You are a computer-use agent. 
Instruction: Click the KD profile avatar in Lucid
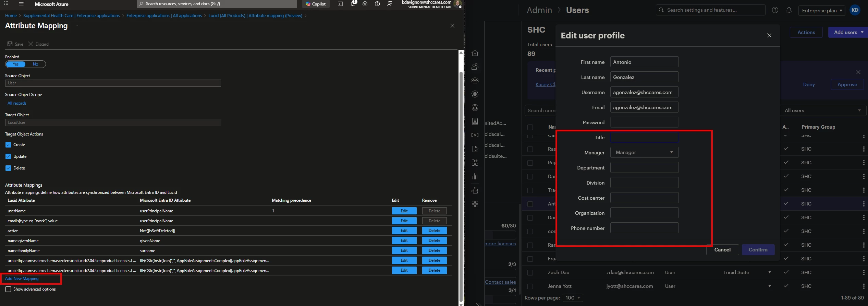(855, 10)
